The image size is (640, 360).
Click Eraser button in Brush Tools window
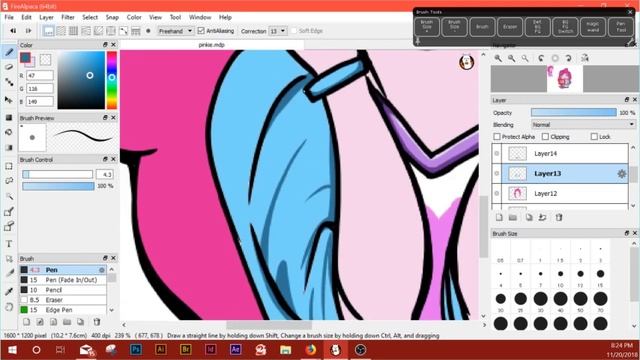coord(510,27)
